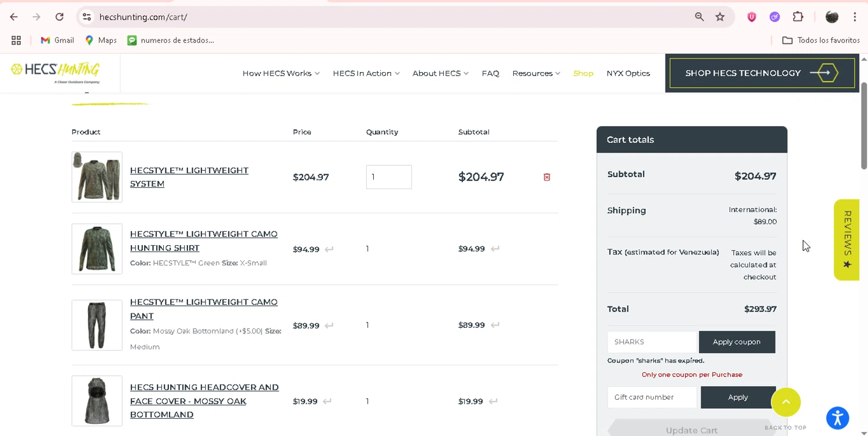
Task: Click the Back to Top arrow button
Action: pos(785,402)
